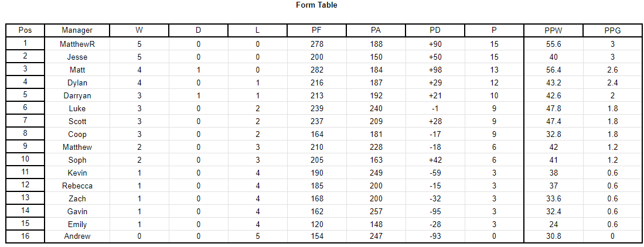Click Kevin's PA value 249

click(x=376, y=173)
